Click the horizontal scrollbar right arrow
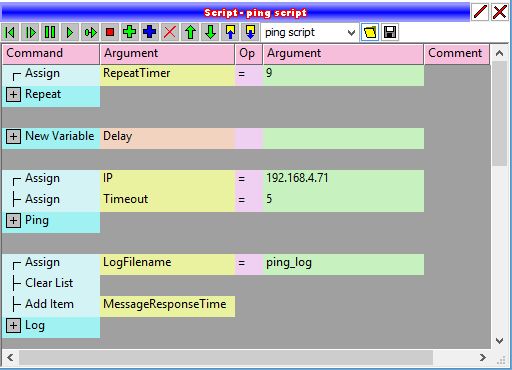Image resolution: width=512 pixels, height=370 pixels. [x=483, y=358]
